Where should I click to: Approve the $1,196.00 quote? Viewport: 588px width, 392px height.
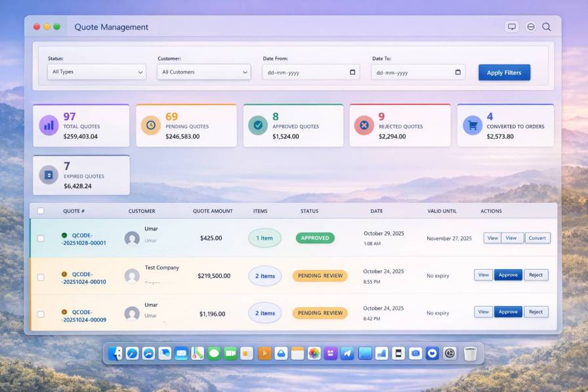(x=508, y=312)
